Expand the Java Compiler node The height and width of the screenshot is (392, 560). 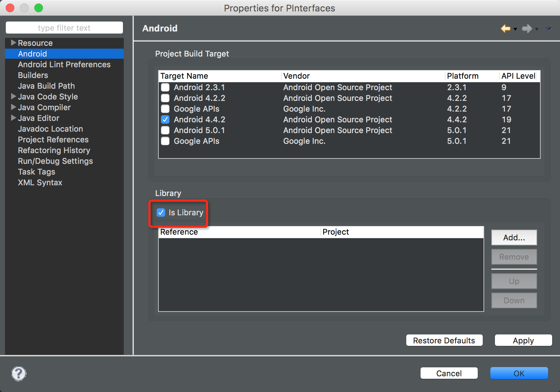pyautogui.click(x=13, y=107)
